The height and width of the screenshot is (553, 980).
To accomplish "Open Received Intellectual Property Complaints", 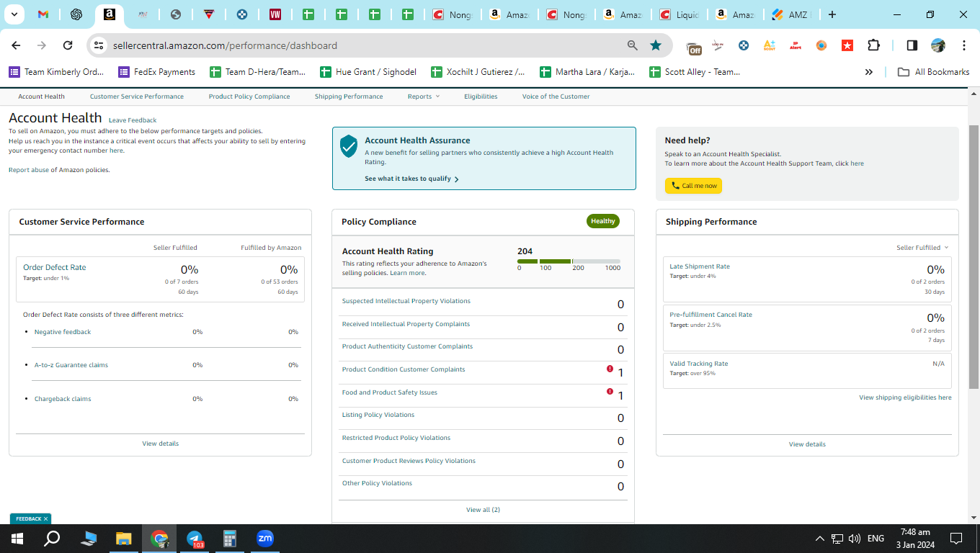I will pos(406,324).
